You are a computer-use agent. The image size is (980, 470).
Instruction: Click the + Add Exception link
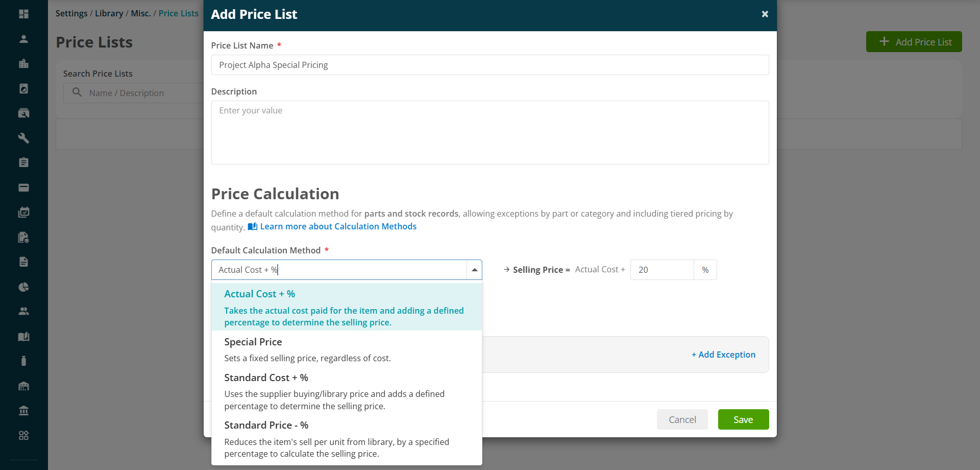pyautogui.click(x=723, y=355)
